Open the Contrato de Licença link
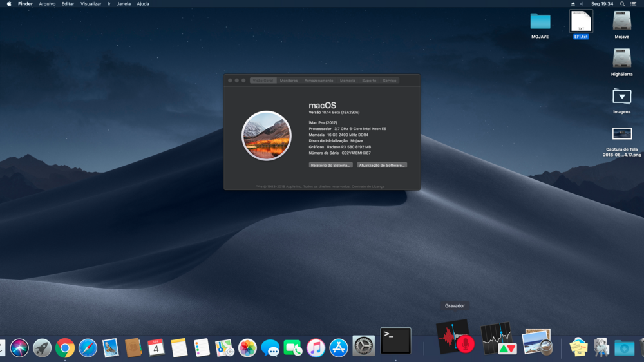The width and height of the screenshot is (644, 362). (x=369, y=187)
